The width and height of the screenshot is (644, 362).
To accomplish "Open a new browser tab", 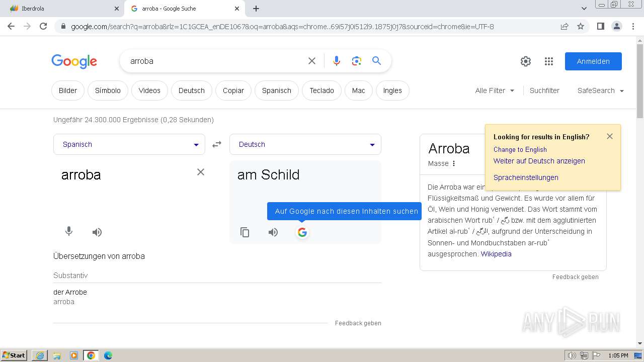I will 256,9.
